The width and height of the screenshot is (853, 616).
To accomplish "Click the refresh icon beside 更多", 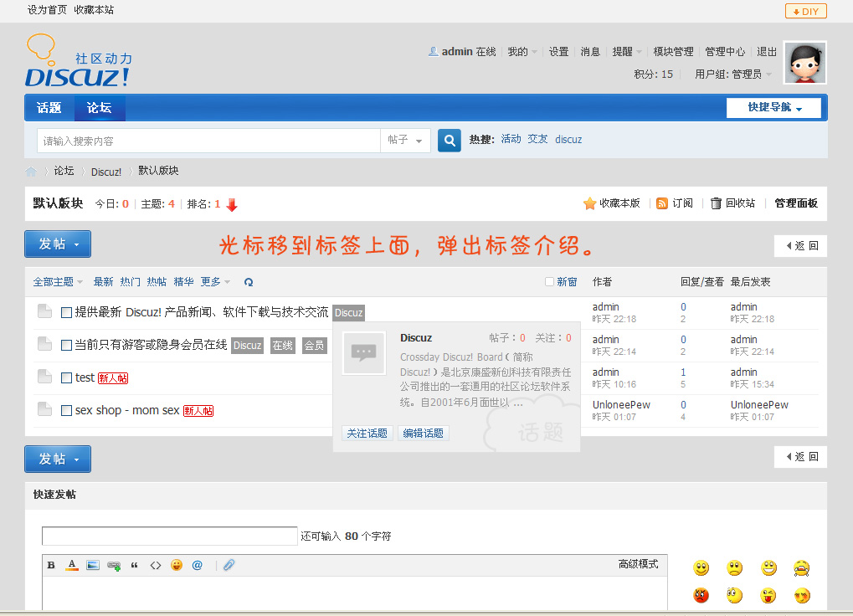I will tap(249, 282).
